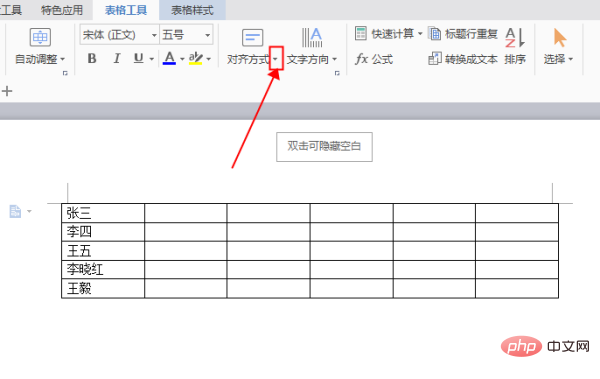Click the empty cell right of 王毅
The width and height of the screenshot is (600, 379).
tap(186, 288)
